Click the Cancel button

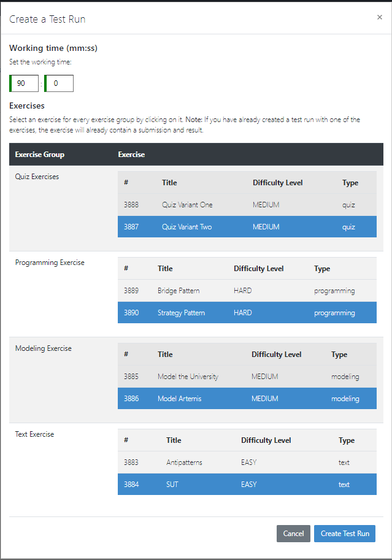(293, 533)
